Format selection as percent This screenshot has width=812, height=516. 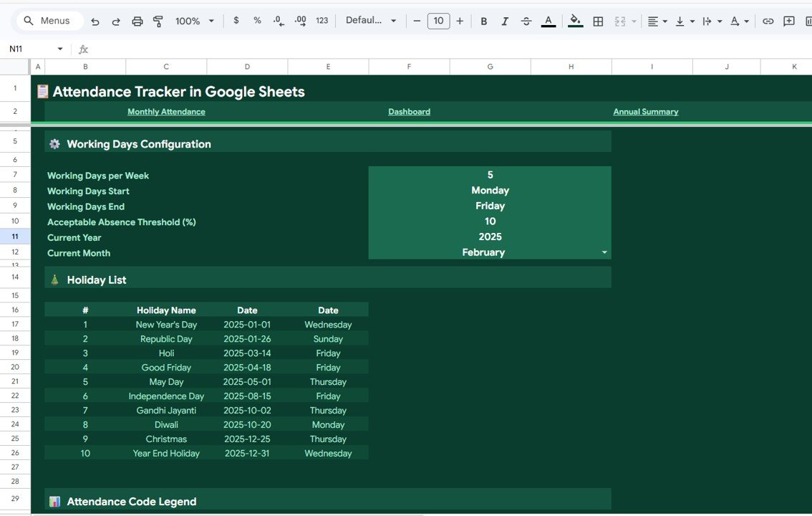coord(257,21)
